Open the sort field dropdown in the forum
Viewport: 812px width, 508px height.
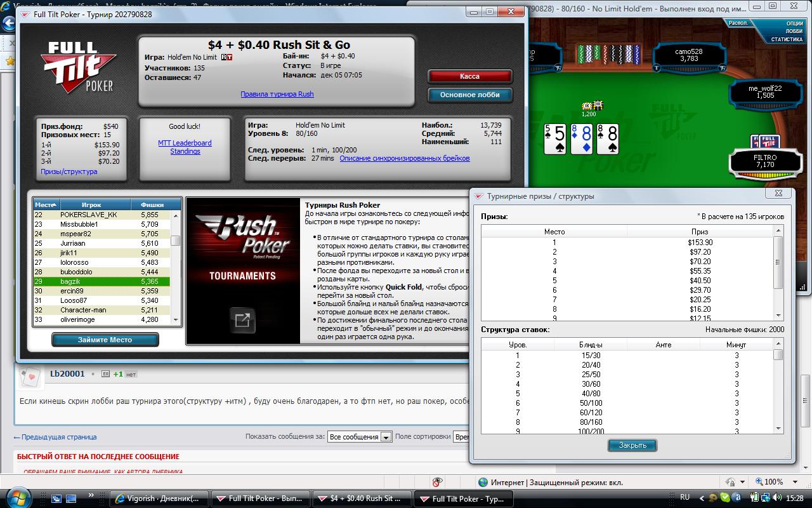(x=462, y=437)
